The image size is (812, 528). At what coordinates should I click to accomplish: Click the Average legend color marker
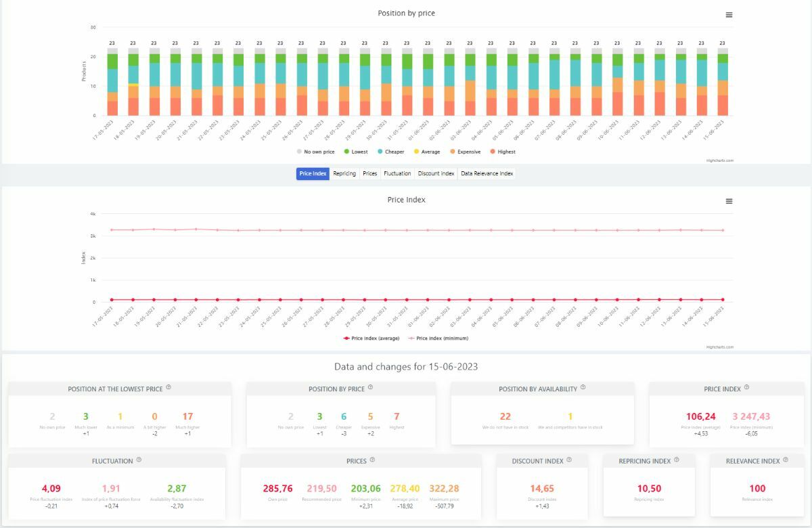point(418,152)
